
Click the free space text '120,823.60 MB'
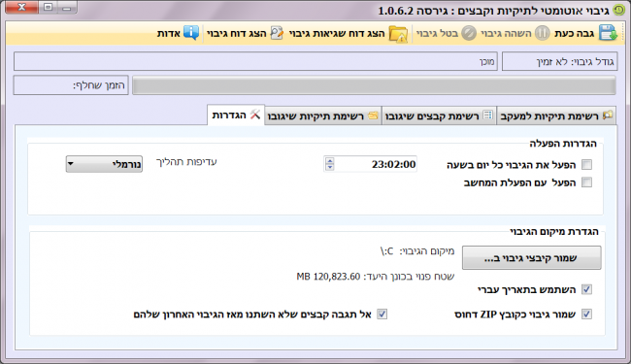pyautogui.click(x=328, y=277)
